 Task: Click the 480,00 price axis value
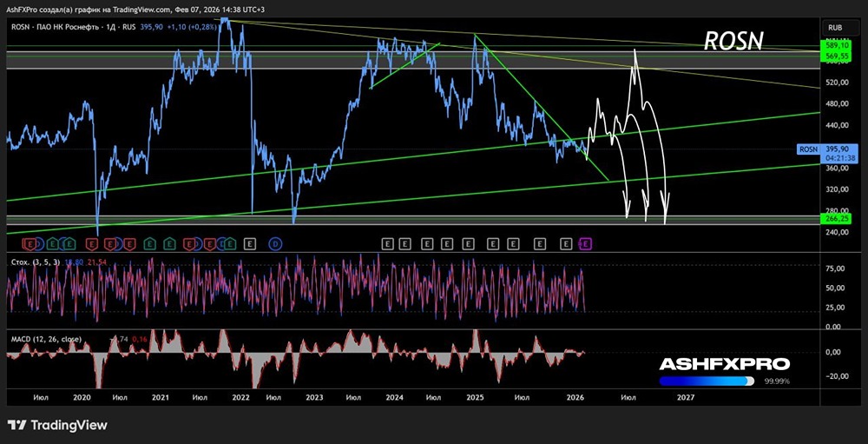pos(835,103)
